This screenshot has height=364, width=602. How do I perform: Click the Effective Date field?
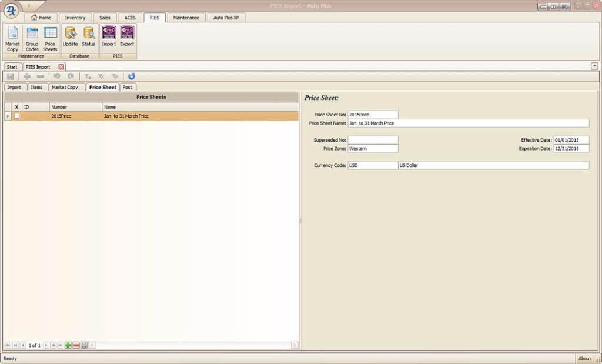571,140
